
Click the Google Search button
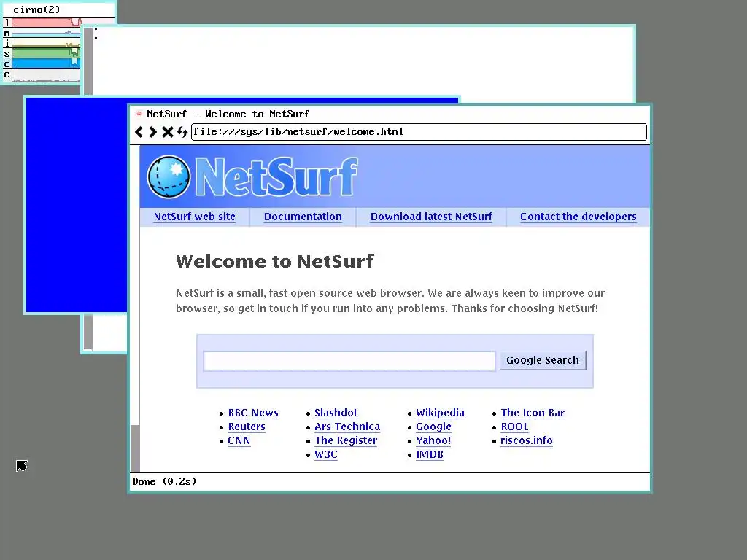point(543,360)
